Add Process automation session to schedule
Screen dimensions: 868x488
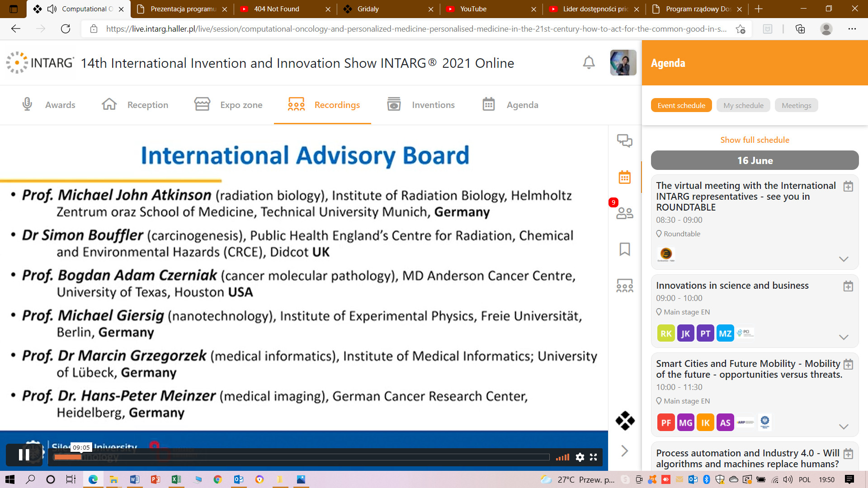(x=848, y=454)
